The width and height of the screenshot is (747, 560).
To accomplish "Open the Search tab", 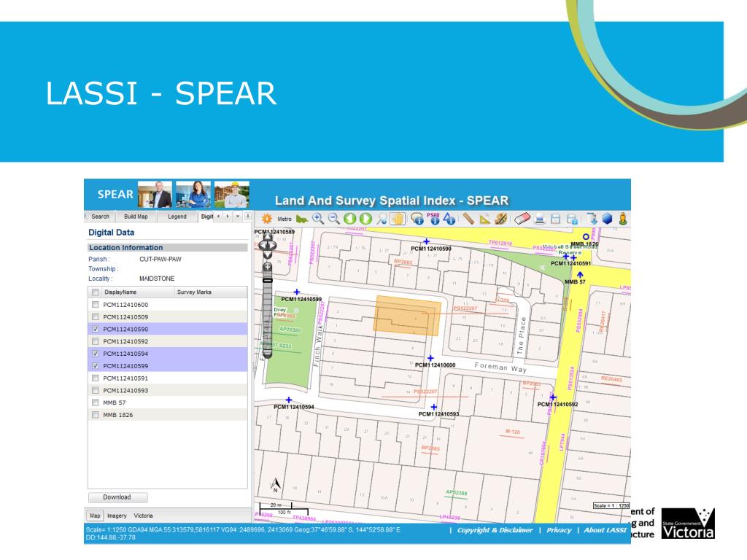I will pyautogui.click(x=99, y=216).
